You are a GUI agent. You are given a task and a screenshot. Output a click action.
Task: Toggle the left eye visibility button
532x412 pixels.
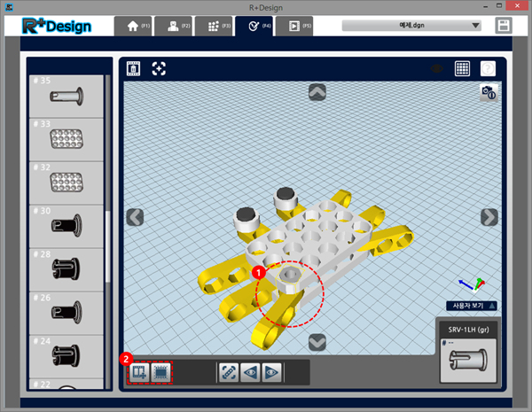(250, 372)
